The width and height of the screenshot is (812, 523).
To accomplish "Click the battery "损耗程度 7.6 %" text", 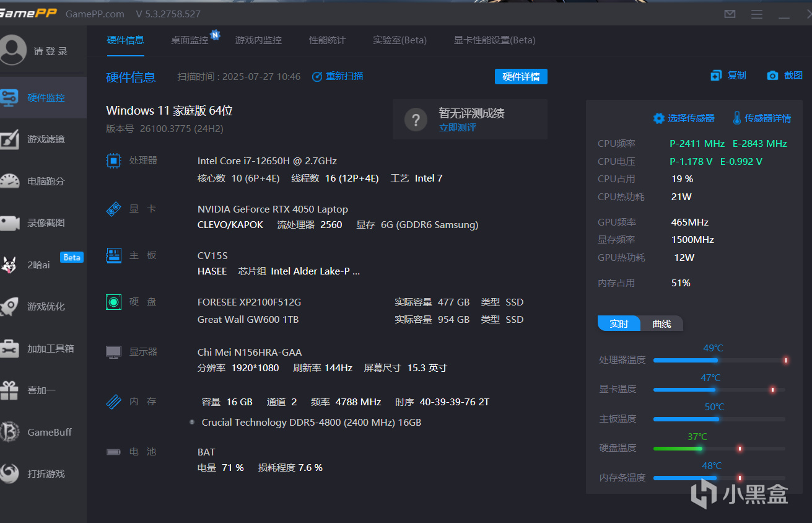I will 290,468.
